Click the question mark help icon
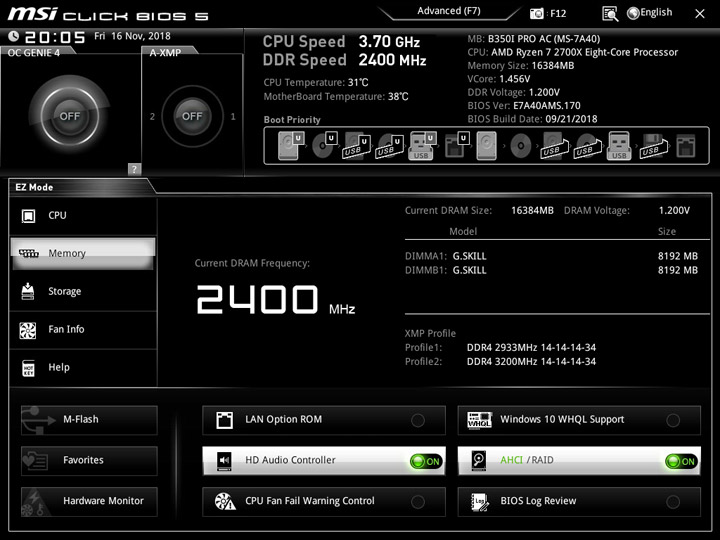The height and width of the screenshot is (540, 720). click(x=134, y=169)
